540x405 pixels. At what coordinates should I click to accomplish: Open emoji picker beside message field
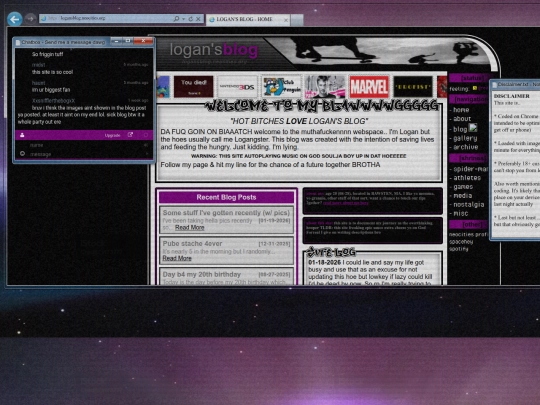click(x=22, y=154)
